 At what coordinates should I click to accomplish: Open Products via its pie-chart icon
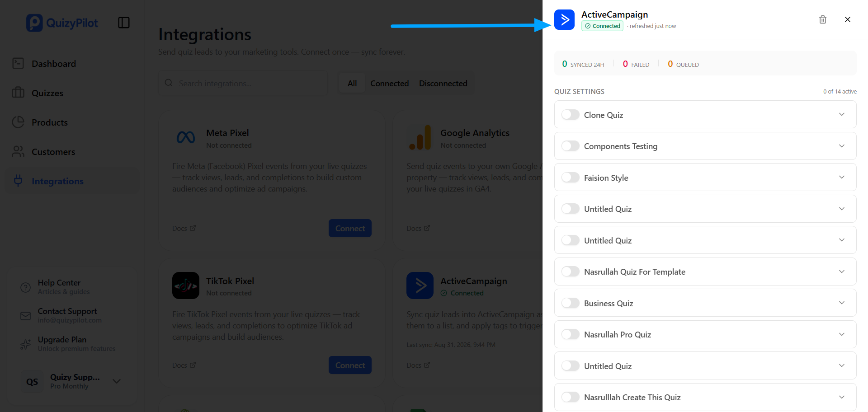coord(18,122)
